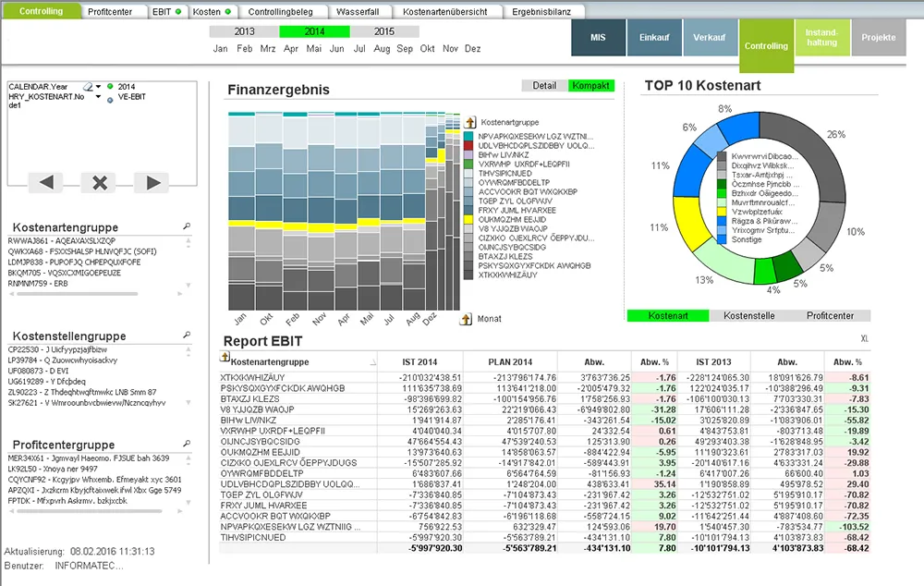Export Report EBIT to Excel via XL
Image resolution: width=924 pixels, height=586 pixels.
point(865,338)
